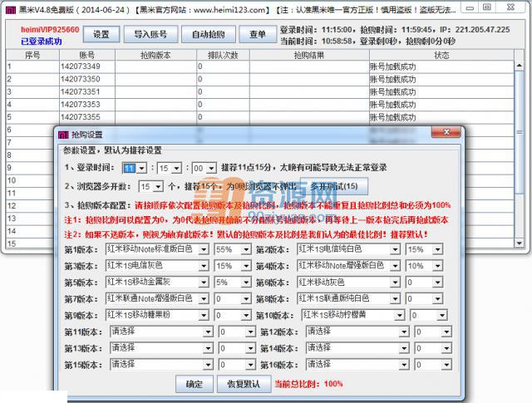Open 第15版本 ratio dropdown

(x=237, y=365)
